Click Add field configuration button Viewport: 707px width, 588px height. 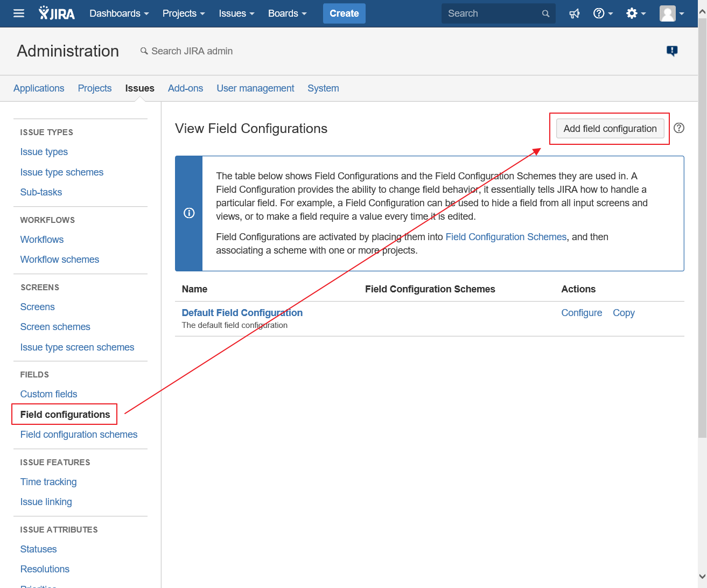[x=610, y=129]
